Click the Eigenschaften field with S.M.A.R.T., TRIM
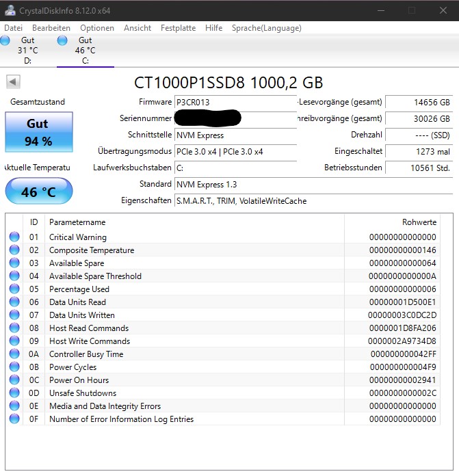 coord(313,200)
